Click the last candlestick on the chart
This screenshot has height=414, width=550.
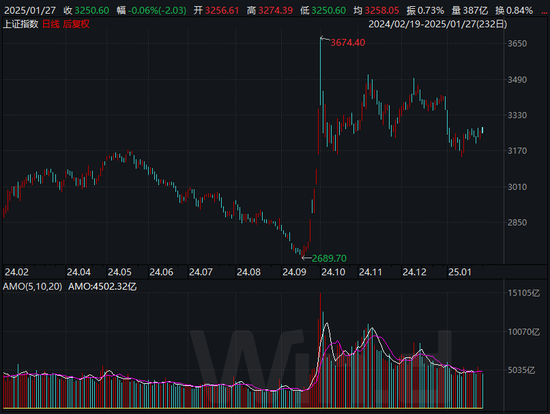click(x=483, y=130)
